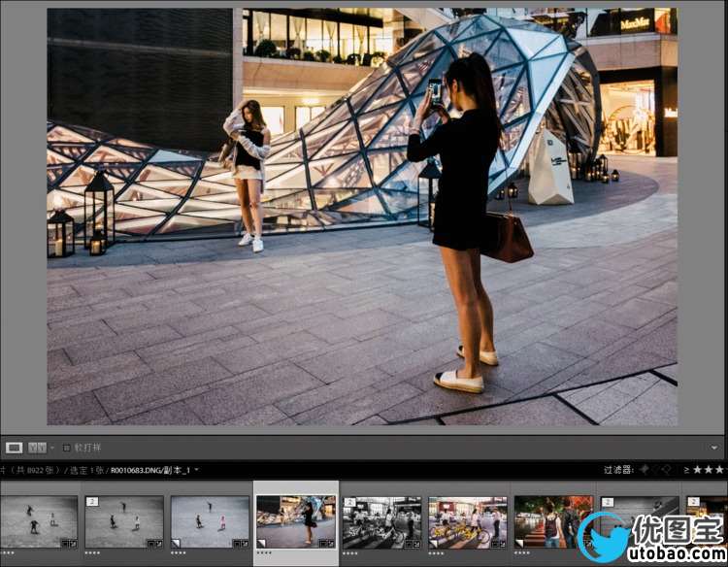
Task: Expand stack badge 2 on staircase thumbnail
Action: pyautogui.click(x=608, y=502)
